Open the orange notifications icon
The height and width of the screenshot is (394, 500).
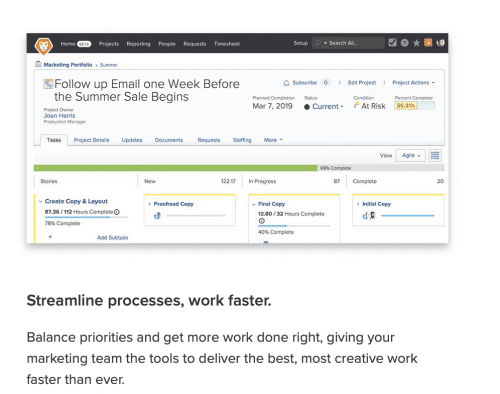(x=428, y=43)
